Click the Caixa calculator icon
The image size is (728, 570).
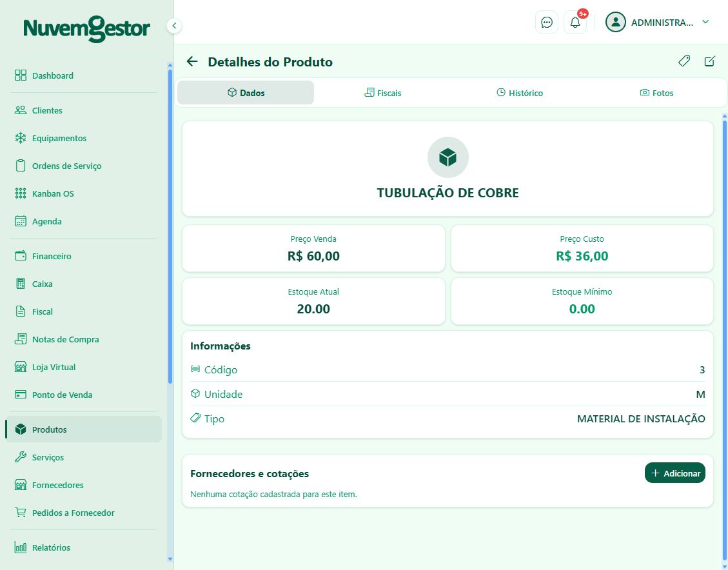(21, 284)
